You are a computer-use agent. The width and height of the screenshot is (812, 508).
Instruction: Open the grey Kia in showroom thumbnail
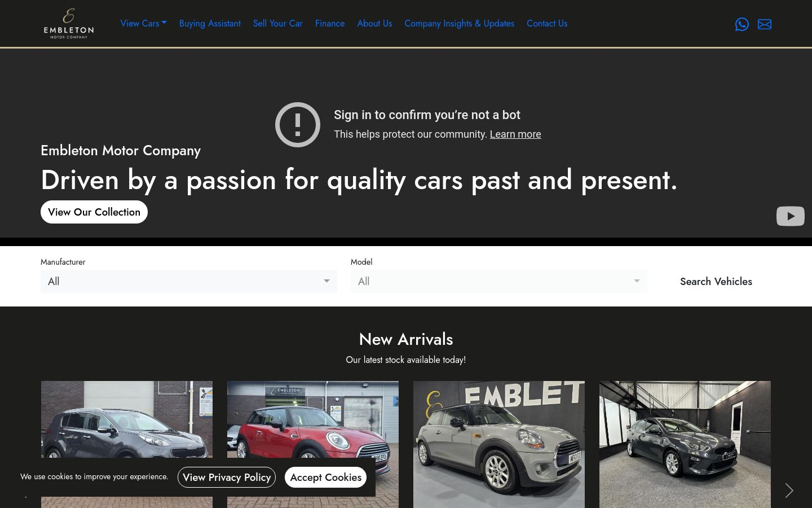[685, 444]
